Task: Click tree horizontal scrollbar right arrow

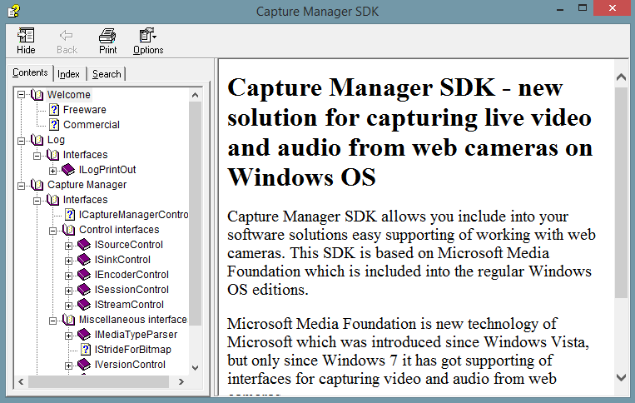Action: tap(181, 382)
